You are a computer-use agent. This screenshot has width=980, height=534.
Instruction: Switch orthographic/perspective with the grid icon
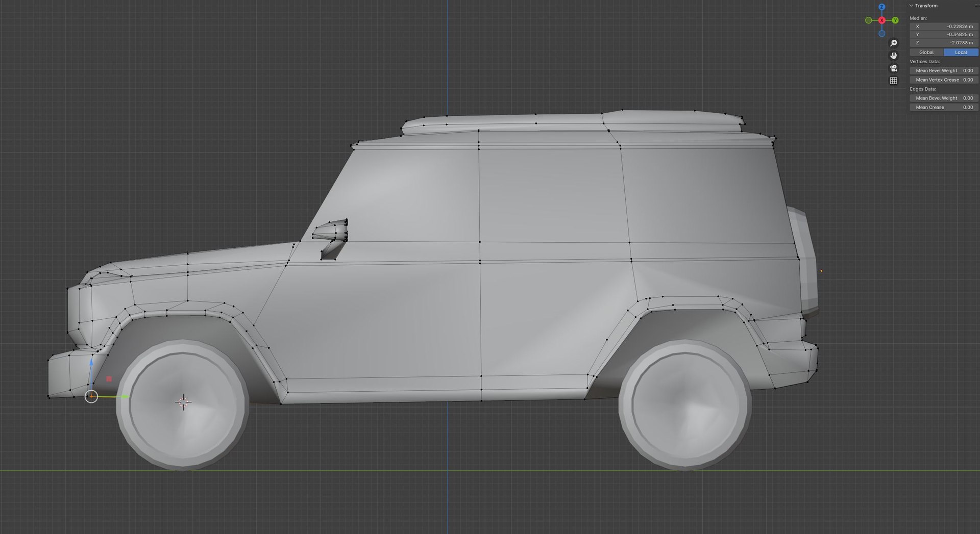pyautogui.click(x=893, y=81)
